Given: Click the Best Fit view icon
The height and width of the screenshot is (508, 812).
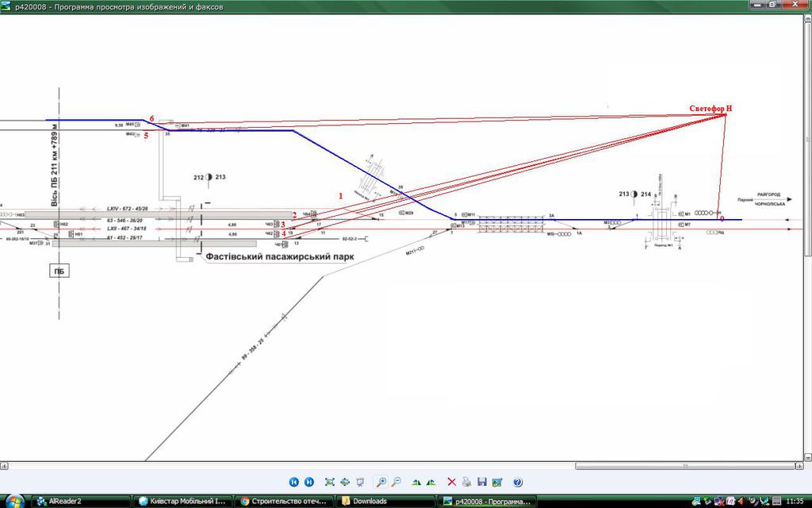Looking at the screenshot, I should pyautogui.click(x=330, y=482).
